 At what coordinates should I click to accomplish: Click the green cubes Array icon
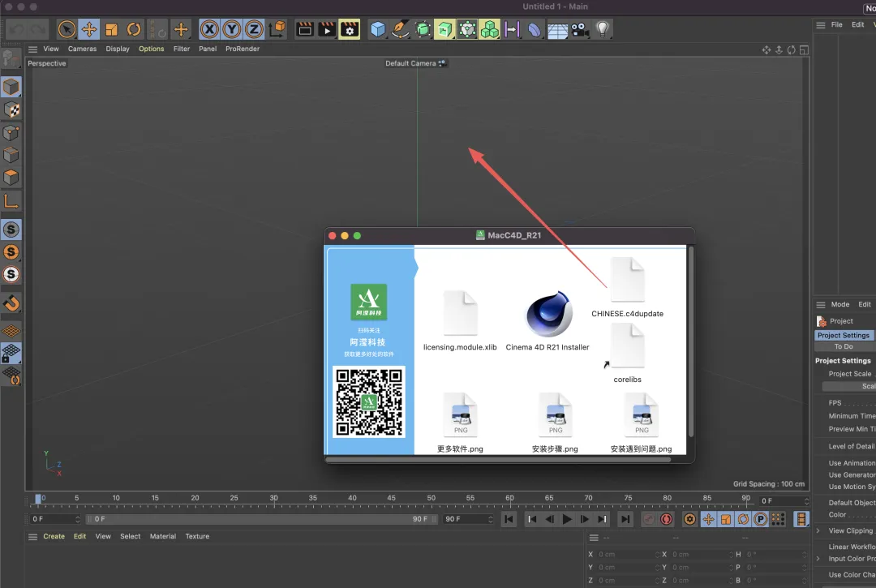click(x=489, y=29)
